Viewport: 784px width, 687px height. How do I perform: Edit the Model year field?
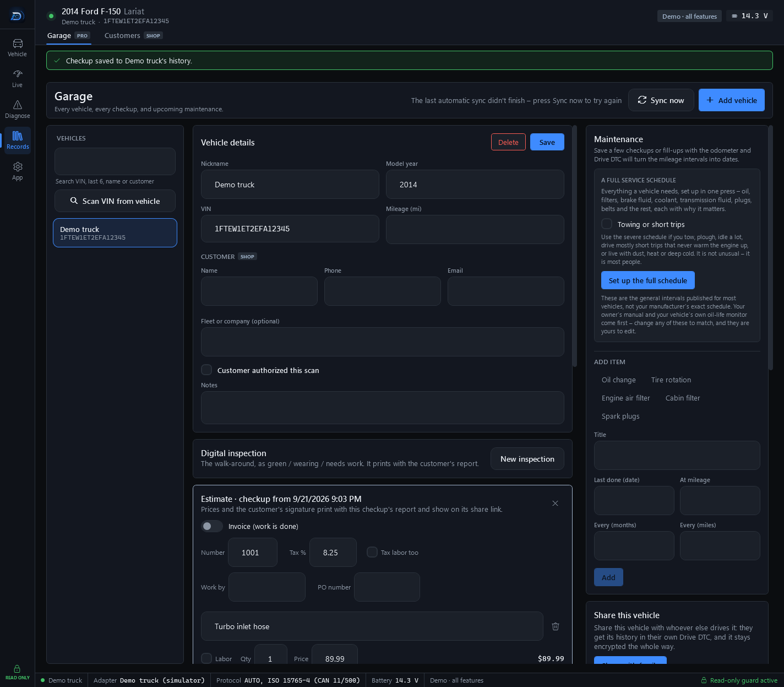(x=475, y=185)
